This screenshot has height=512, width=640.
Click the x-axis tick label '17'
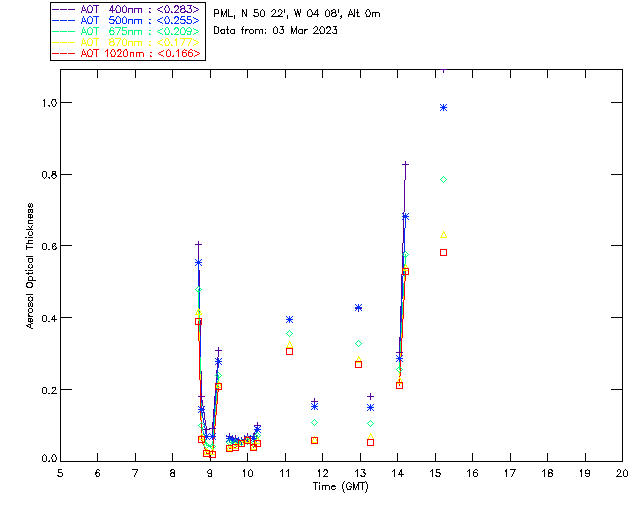click(x=510, y=473)
